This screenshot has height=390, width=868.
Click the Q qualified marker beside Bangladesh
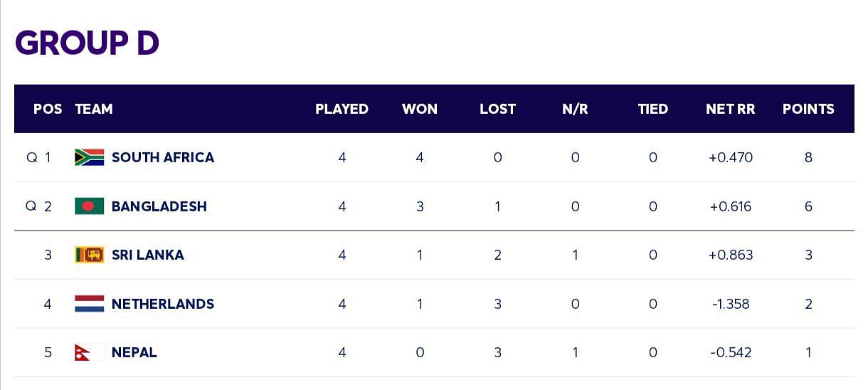coord(31,206)
